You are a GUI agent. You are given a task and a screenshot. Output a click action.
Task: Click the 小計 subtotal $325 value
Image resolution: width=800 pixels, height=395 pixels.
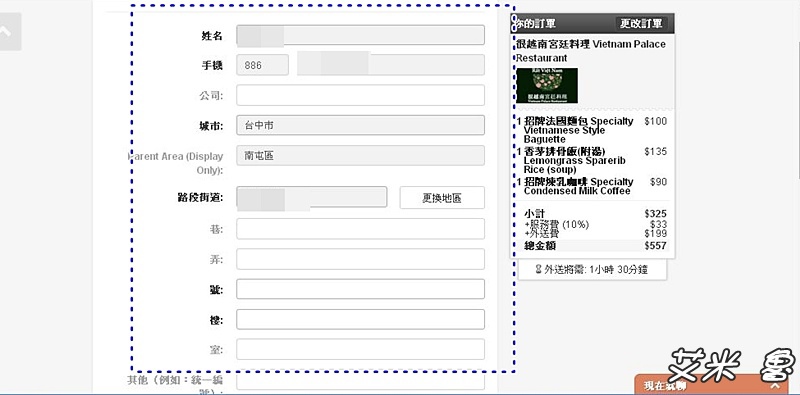(656, 214)
